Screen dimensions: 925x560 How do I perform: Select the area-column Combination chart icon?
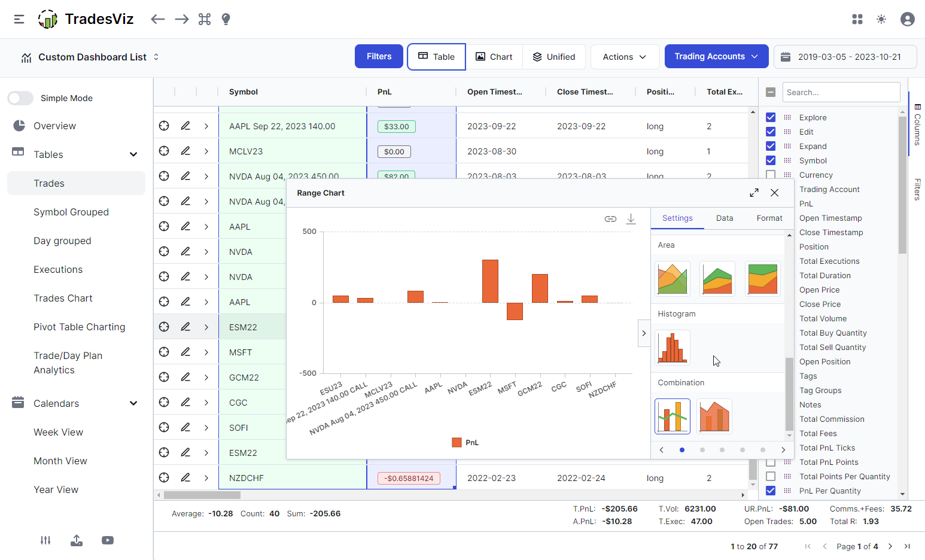(714, 416)
